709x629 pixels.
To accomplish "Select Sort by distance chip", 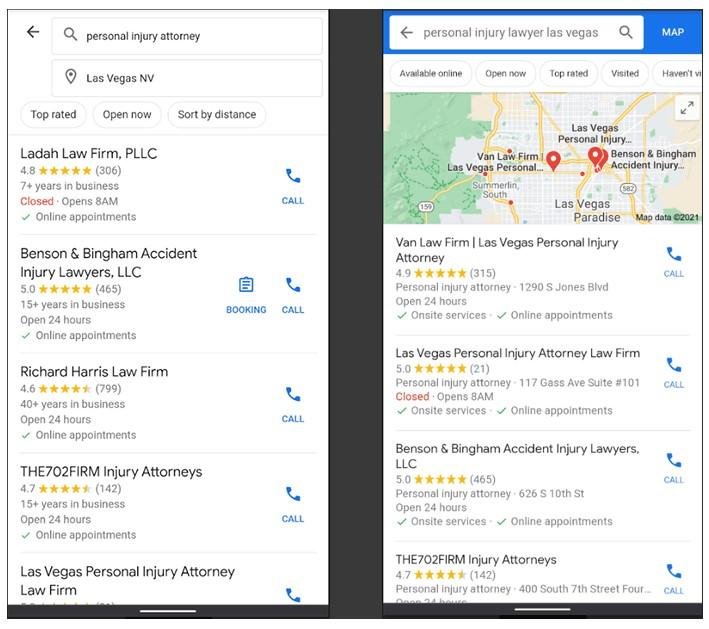I will (x=217, y=115).
